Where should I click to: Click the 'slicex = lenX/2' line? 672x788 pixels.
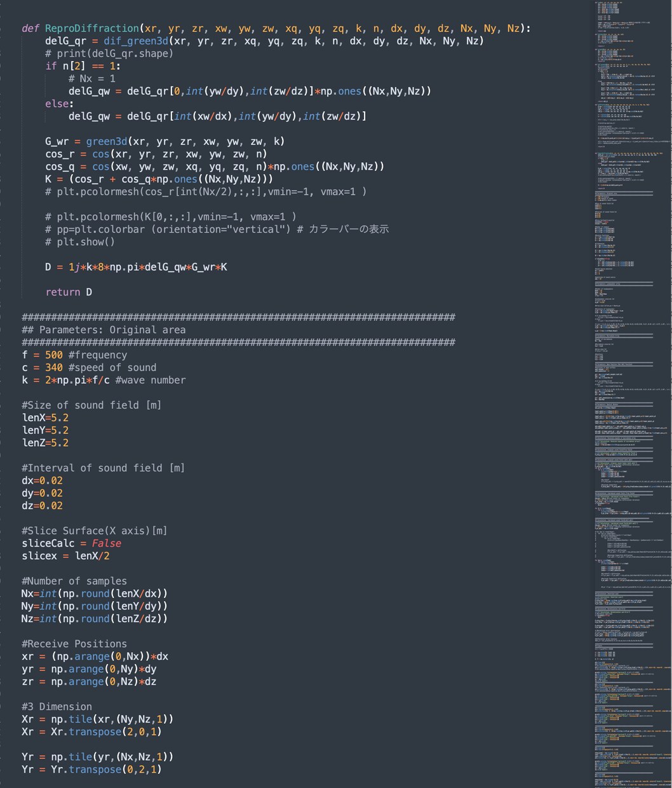point(65,556)
